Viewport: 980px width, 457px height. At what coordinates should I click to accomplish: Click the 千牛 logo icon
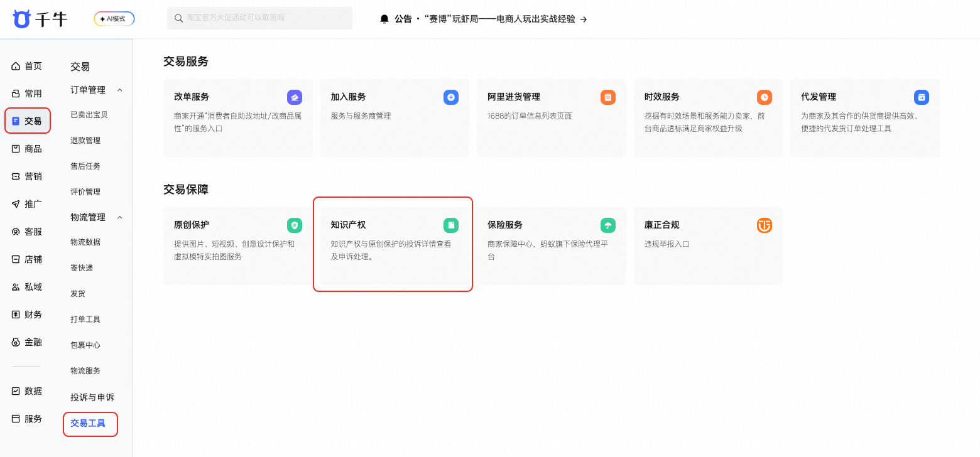(x=21, y=19)
